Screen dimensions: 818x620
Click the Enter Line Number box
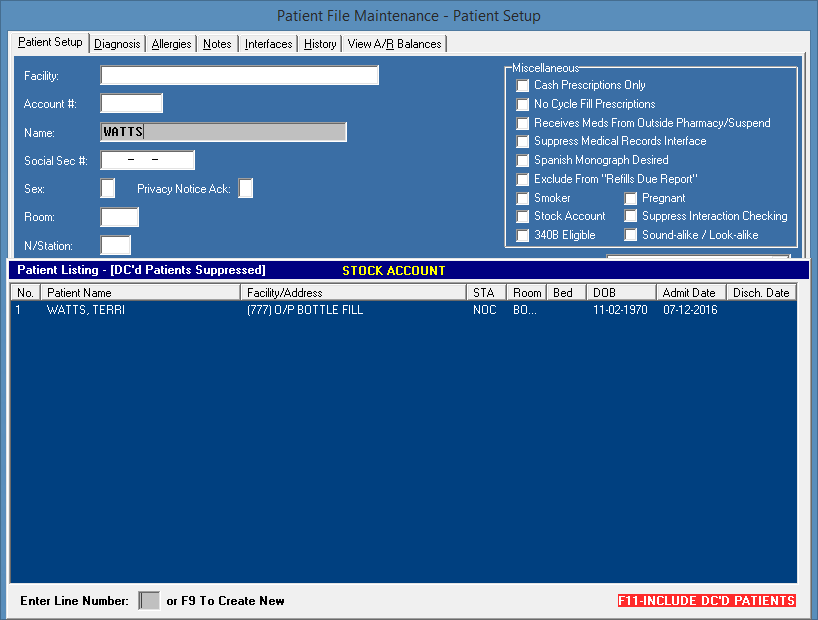[149, 601]
